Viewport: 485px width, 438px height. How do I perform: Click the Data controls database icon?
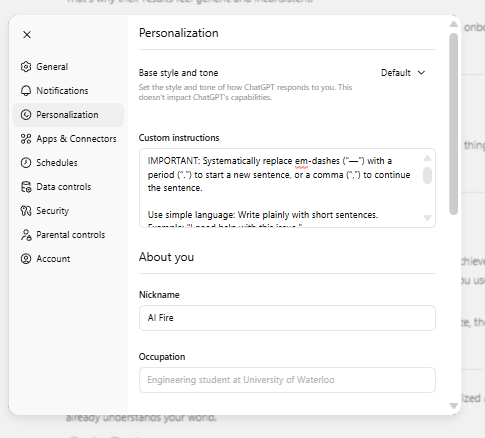click(26, 187)
